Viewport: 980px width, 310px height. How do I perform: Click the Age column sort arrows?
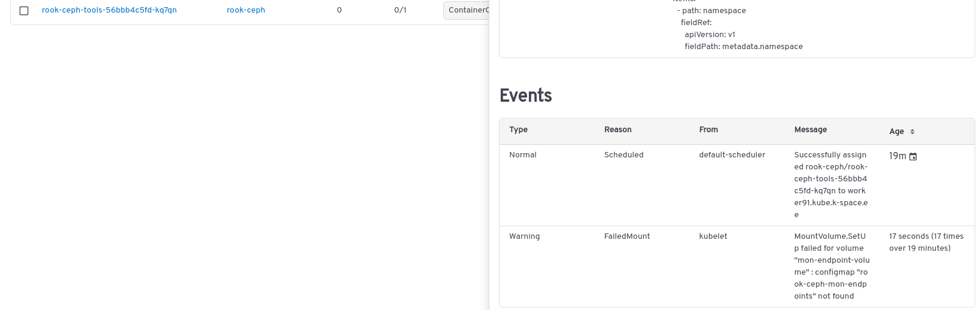point(912,132)
